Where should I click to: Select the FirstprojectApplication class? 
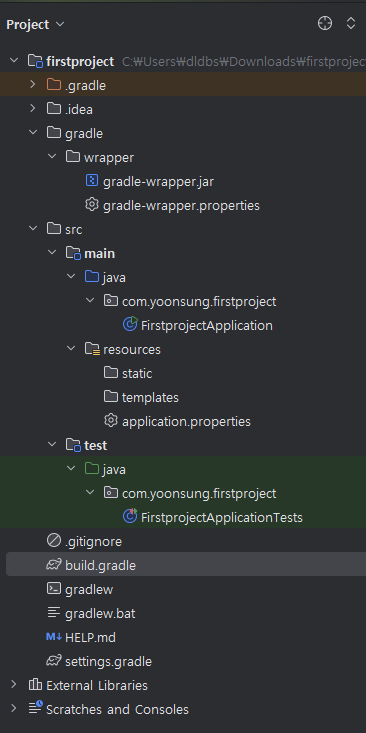point(207,325)
